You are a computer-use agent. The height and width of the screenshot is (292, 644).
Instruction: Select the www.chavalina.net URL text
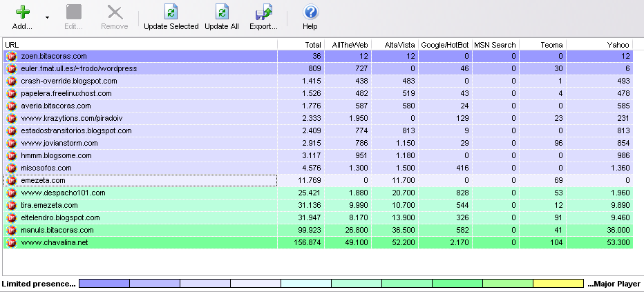(x=54, y=243)
